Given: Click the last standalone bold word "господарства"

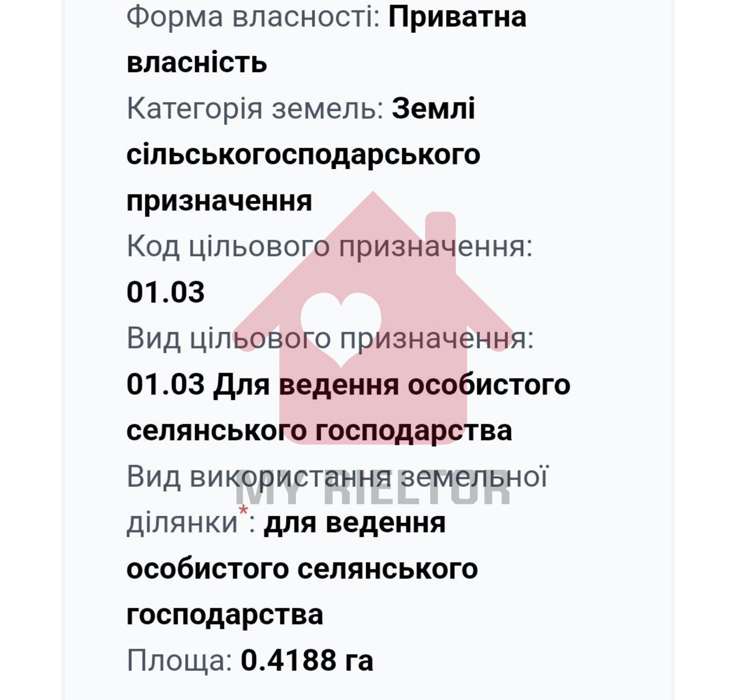Looking at the screenshot, I should pyautogui.click(x=224, y=615).
